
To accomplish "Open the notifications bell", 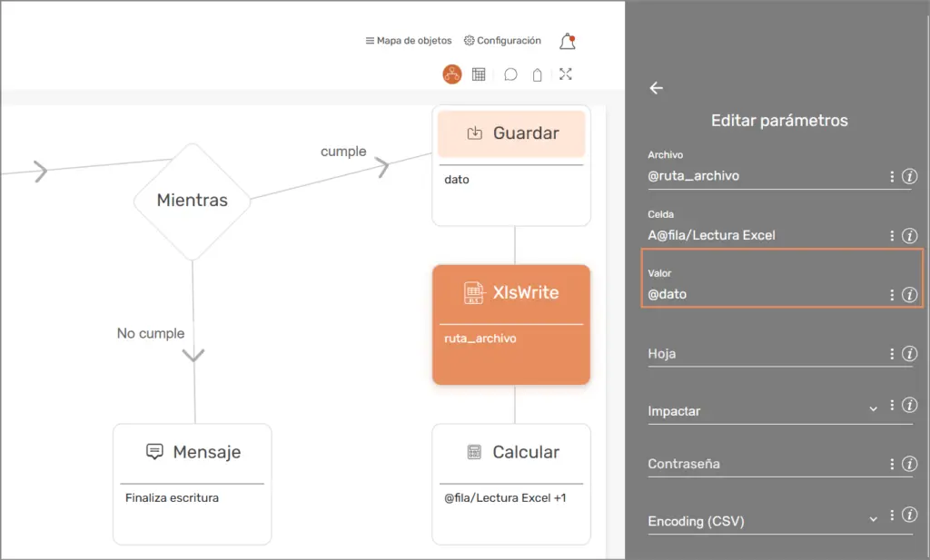I will coord(567,42).
